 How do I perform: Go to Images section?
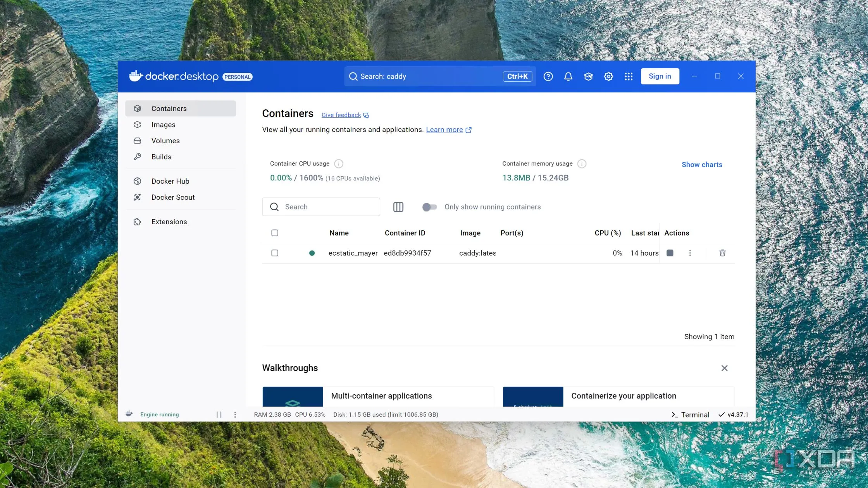tap(181, 125)
